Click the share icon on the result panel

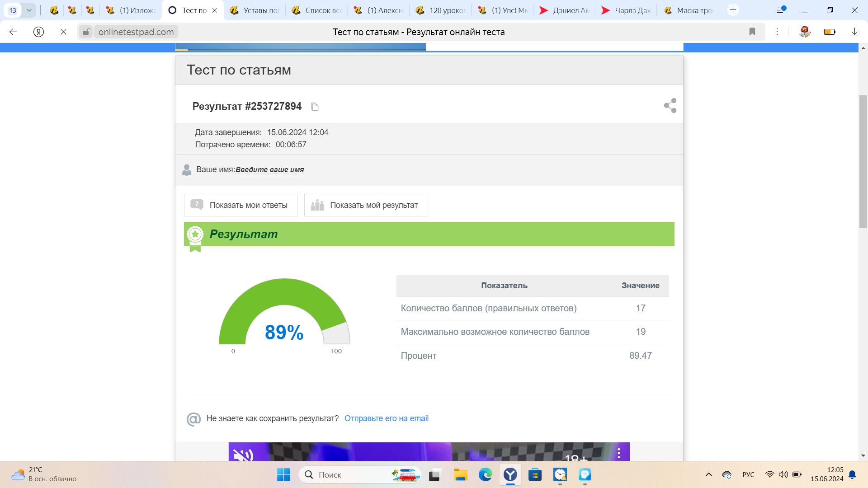pos(670,106)
